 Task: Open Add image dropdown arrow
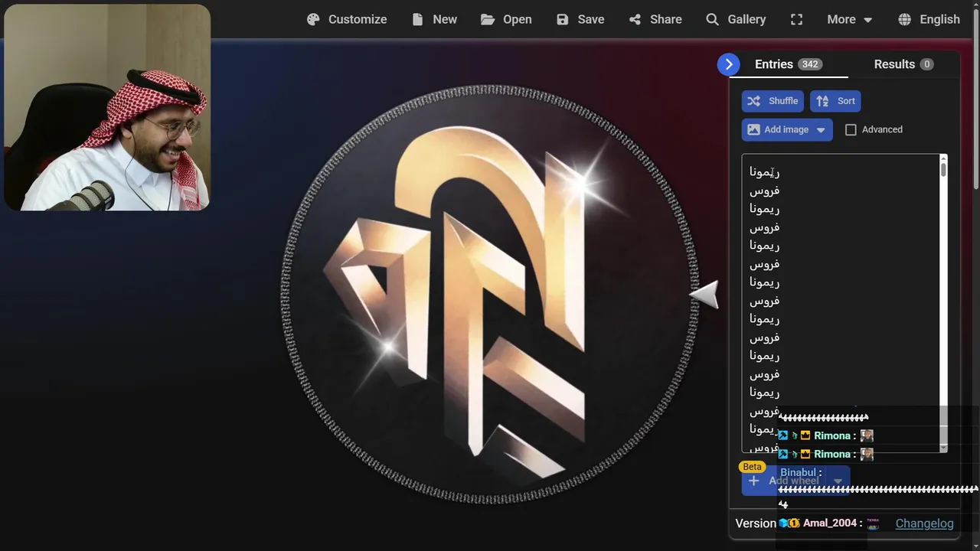coord(821,130)
